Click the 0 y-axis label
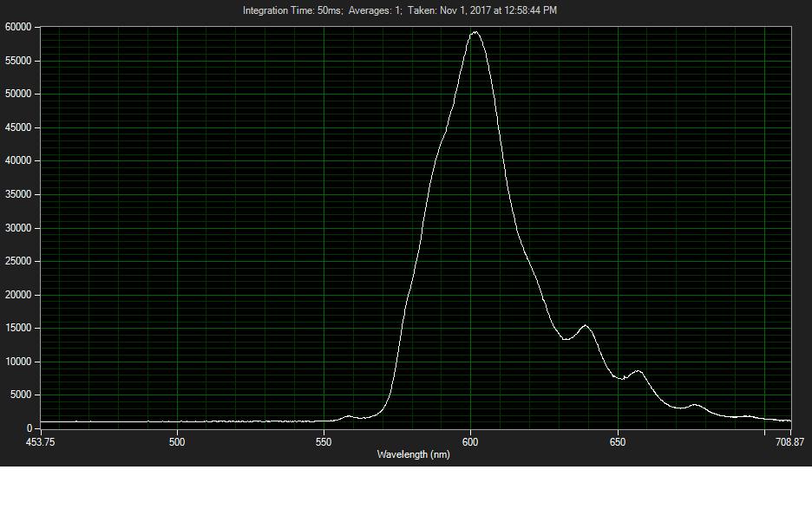The width and height of the screenshot is (812, 522). tap(29, 428)
